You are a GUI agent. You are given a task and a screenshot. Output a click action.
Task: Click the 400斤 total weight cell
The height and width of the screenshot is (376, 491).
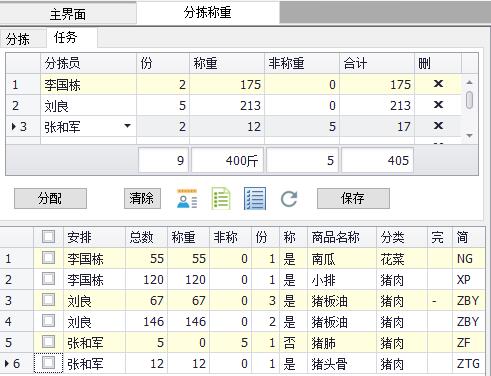pyautogui.click(x=227, y=160)
